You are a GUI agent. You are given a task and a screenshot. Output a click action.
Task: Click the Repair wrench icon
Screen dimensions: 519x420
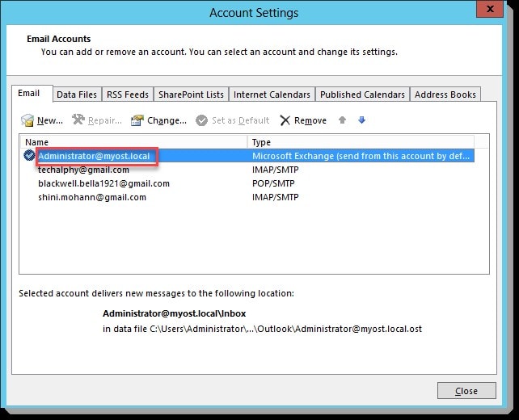click(x=78, y=120)
